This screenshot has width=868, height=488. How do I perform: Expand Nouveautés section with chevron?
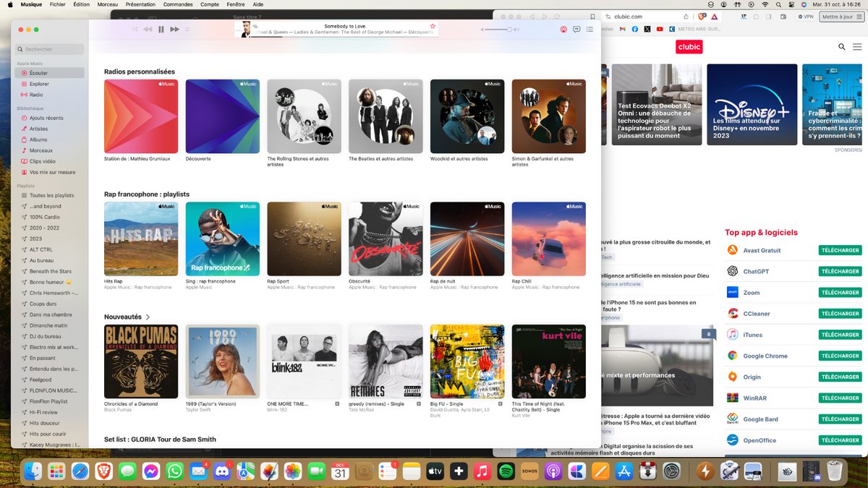[x=148, y=317]
